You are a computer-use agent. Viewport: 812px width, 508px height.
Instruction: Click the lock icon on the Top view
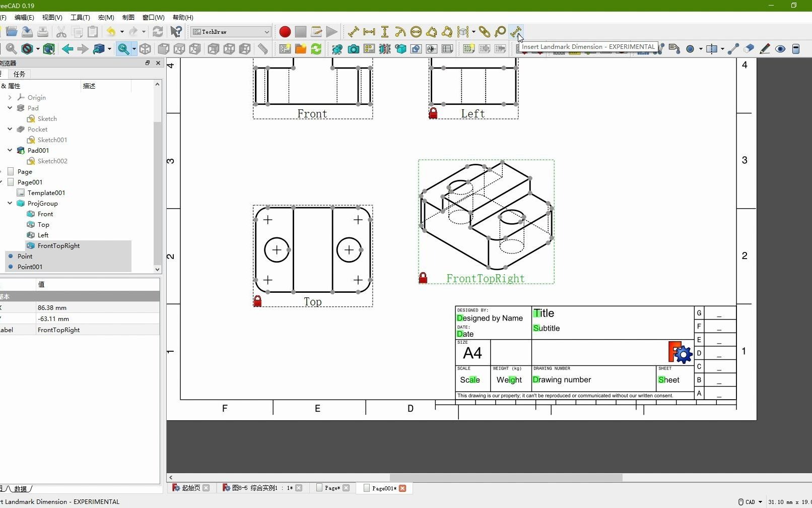[258, 301]
